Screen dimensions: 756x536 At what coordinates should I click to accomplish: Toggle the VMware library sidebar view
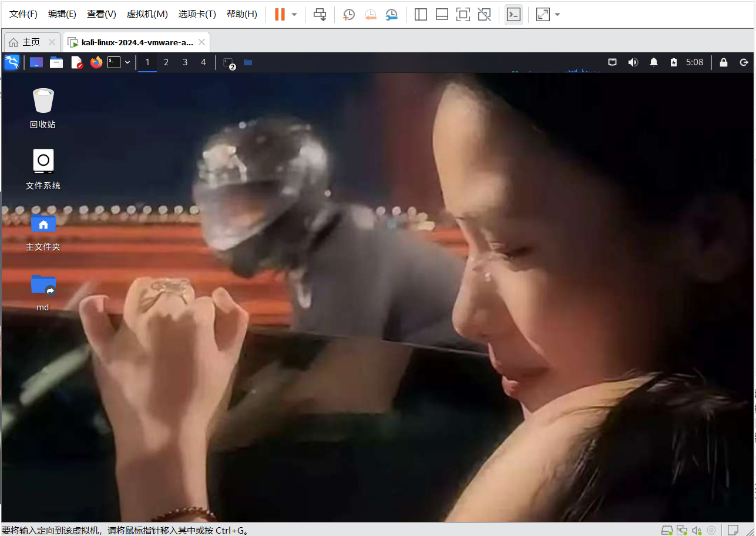click(x=421, y=14)
